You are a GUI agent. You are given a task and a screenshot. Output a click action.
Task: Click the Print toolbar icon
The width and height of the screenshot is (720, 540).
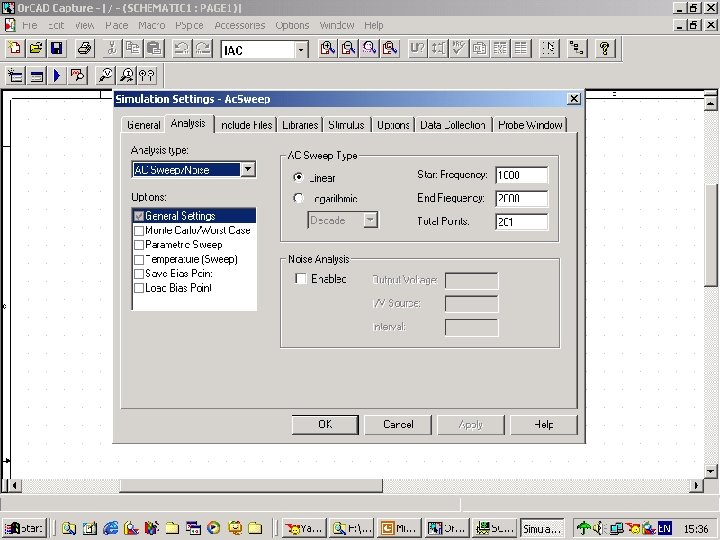(84, 48)
